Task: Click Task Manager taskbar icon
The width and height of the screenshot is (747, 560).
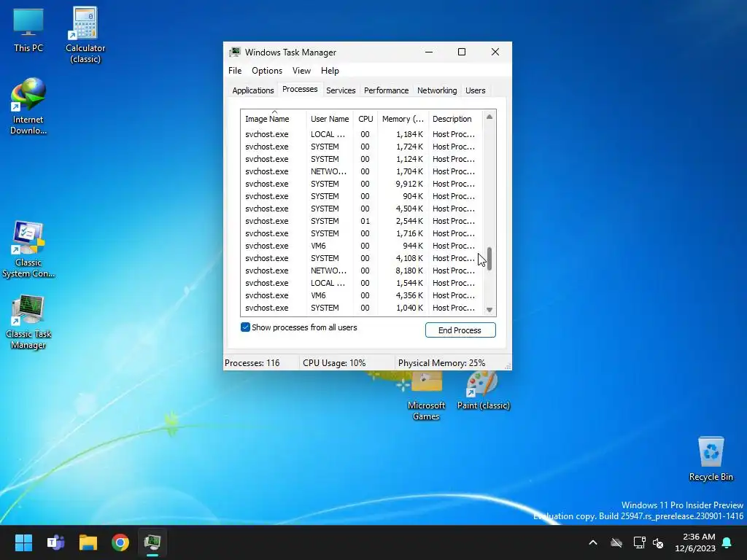Action: [x=152, y=542]
